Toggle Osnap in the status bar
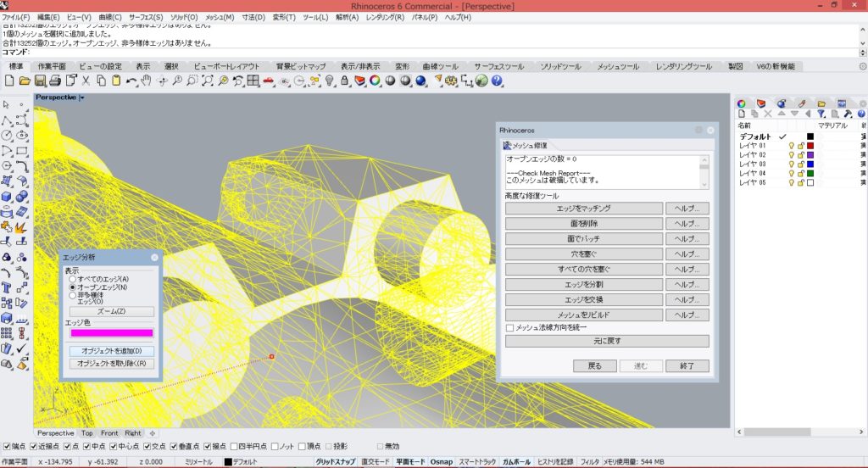Image resolution: width=868 pixels, height=468 pixels. click(441, 461)
